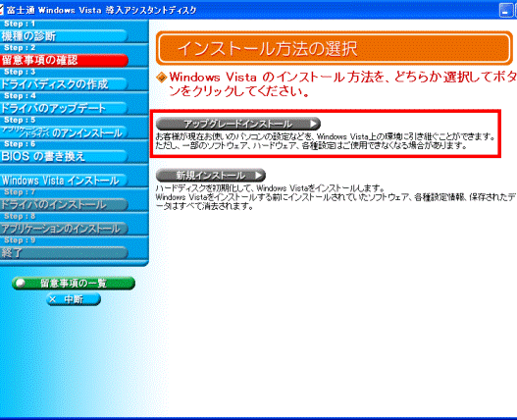The width and height of the screenshot is (517, 420).
Task: Click the ハードディスクを初期化して description text
Action: pyautogui.click(x=336, y=197)
